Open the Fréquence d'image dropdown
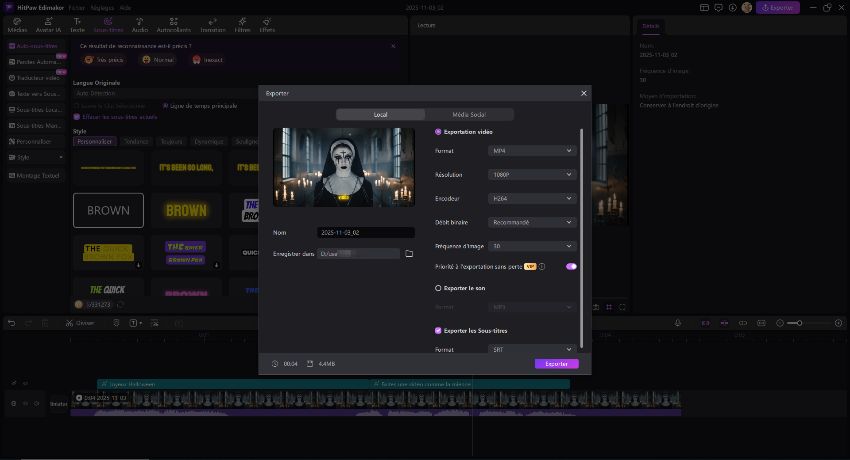Image resolution: width=850 pixels, height=460 pixels. click(531, 246)
